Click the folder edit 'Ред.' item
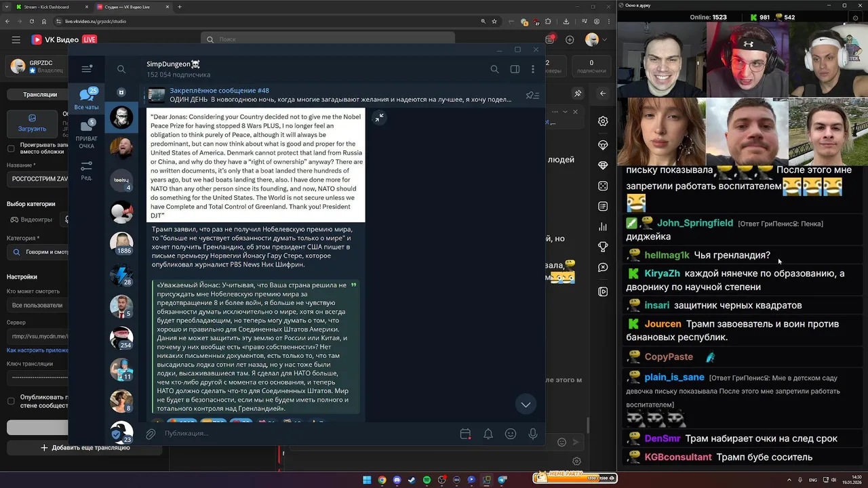Image resolution: width=868 pixels, height=488 pixels. 87,170
